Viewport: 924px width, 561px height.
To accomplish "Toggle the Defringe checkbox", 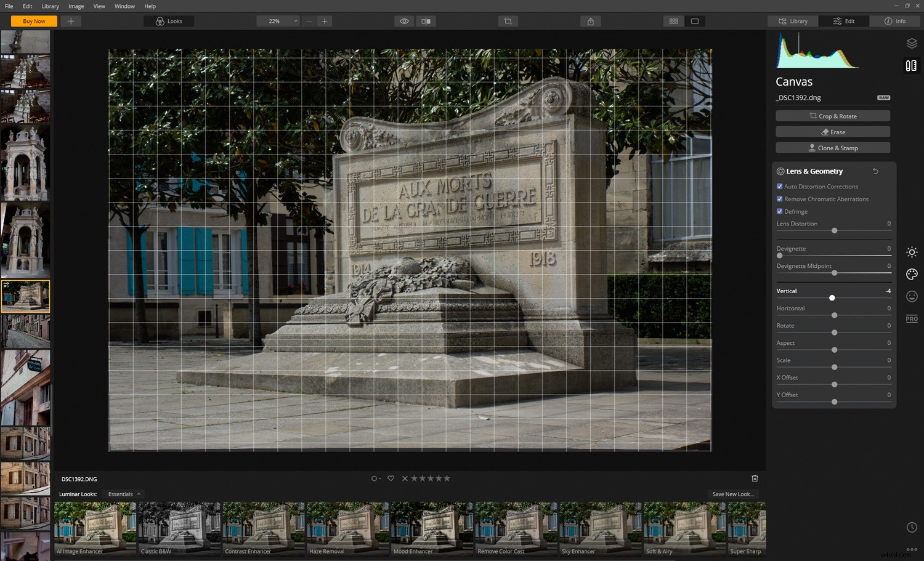I will (779, 211).
